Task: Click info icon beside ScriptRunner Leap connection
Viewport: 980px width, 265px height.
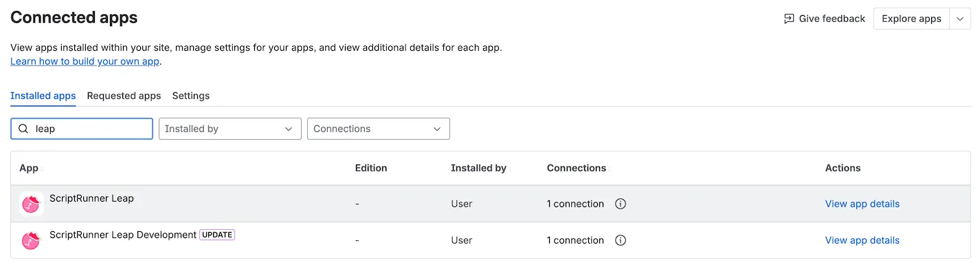Action: pos(621,204)
